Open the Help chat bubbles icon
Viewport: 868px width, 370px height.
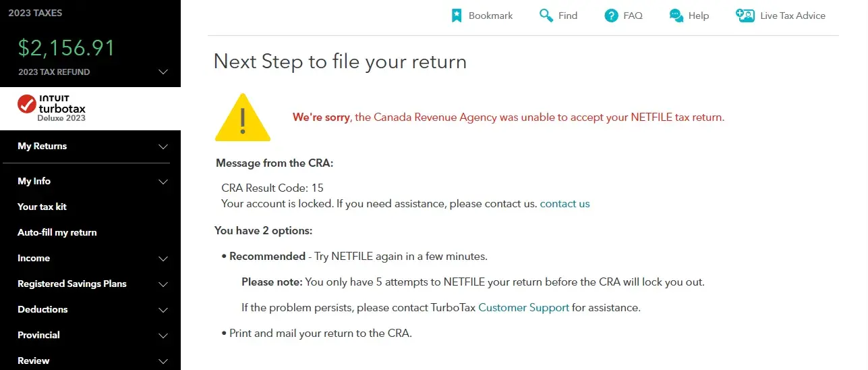pos(676,16)
